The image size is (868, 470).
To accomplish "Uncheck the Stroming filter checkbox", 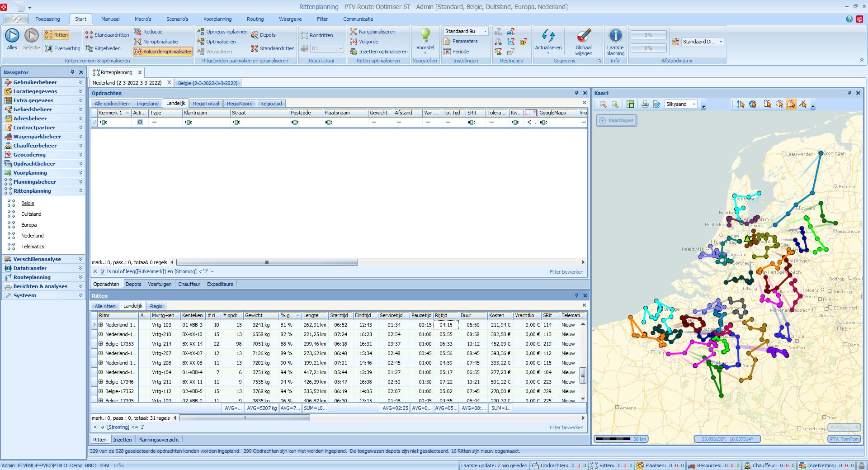I will point(103,427).
